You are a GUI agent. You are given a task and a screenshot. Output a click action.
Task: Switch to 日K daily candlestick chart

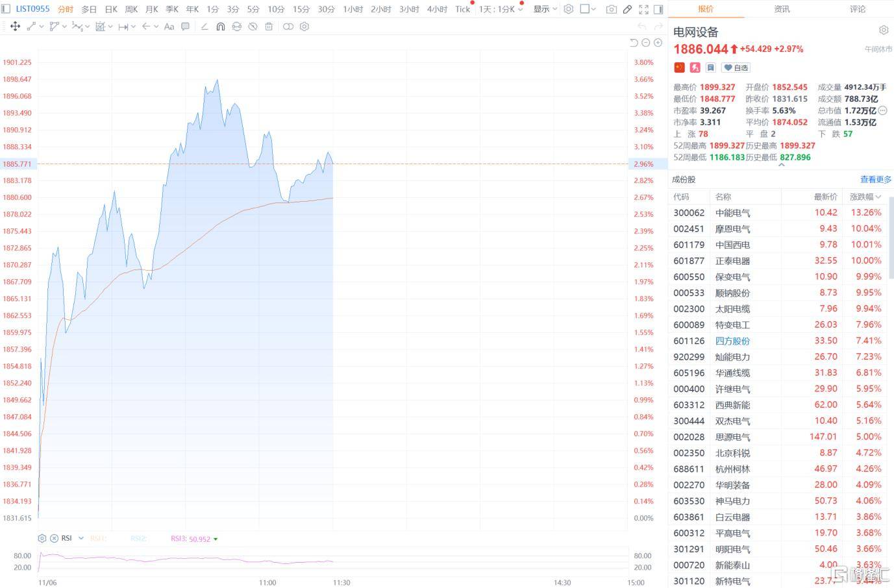111,9
